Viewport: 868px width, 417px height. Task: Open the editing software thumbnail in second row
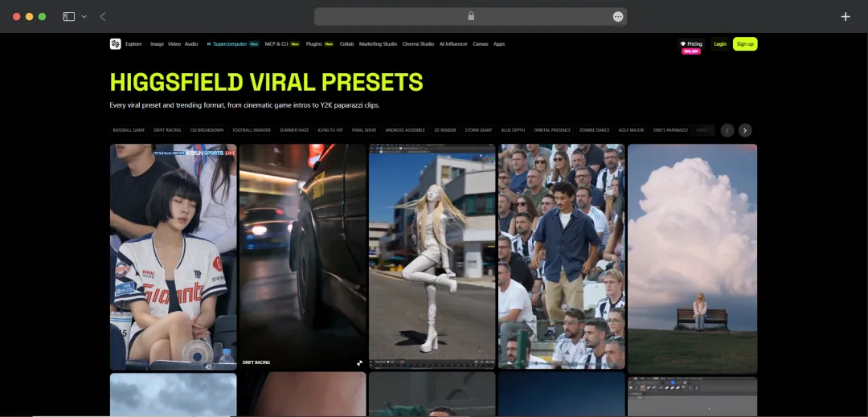[x=693, y=397]
